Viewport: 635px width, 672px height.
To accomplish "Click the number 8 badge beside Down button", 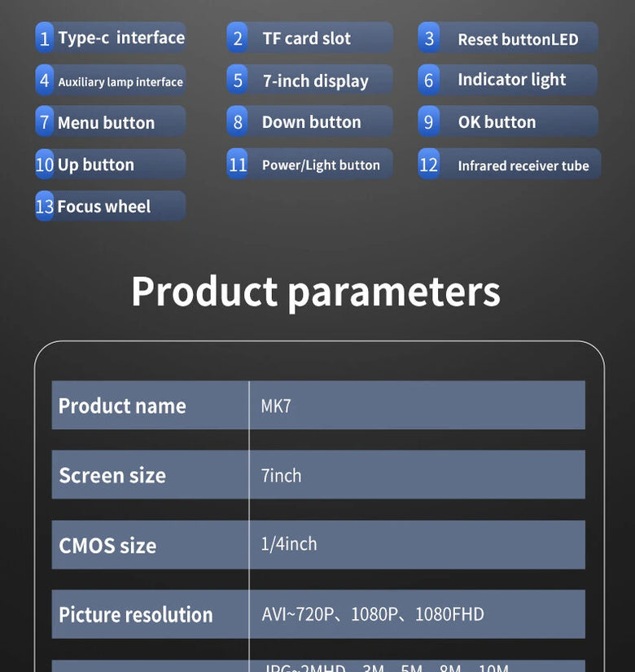I will click(237, 122).
